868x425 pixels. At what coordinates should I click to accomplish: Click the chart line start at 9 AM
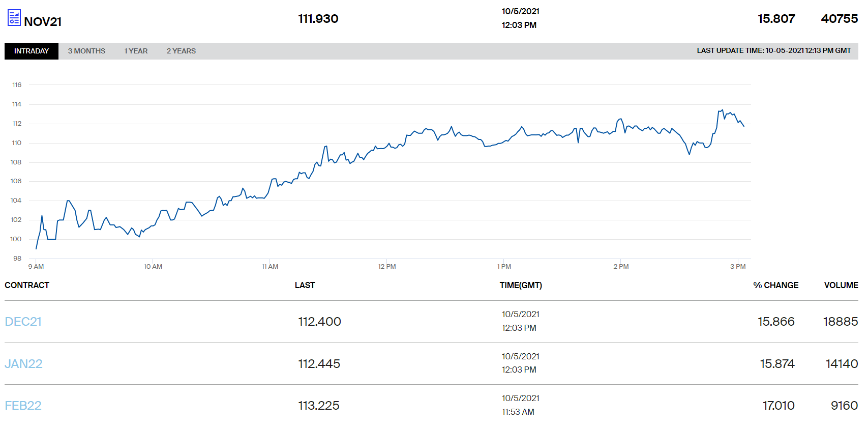[x=36, y=248]
